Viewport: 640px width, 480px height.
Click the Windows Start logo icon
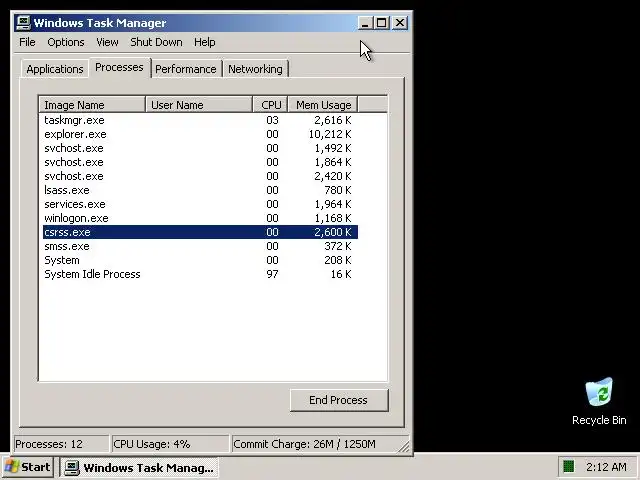[x=11, y=467]
